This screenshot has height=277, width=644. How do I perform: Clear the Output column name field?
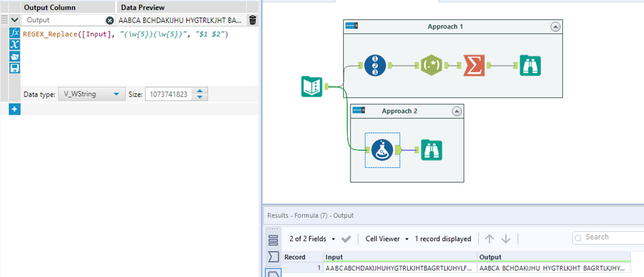tap(110, 20)
